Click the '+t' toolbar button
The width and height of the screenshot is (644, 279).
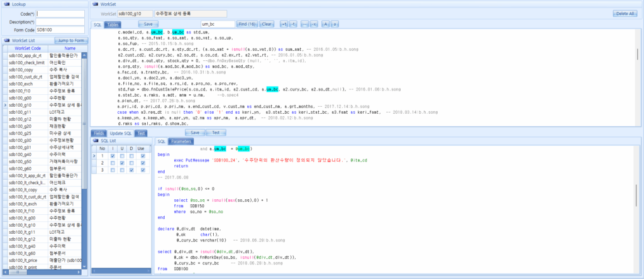point(284,24)
